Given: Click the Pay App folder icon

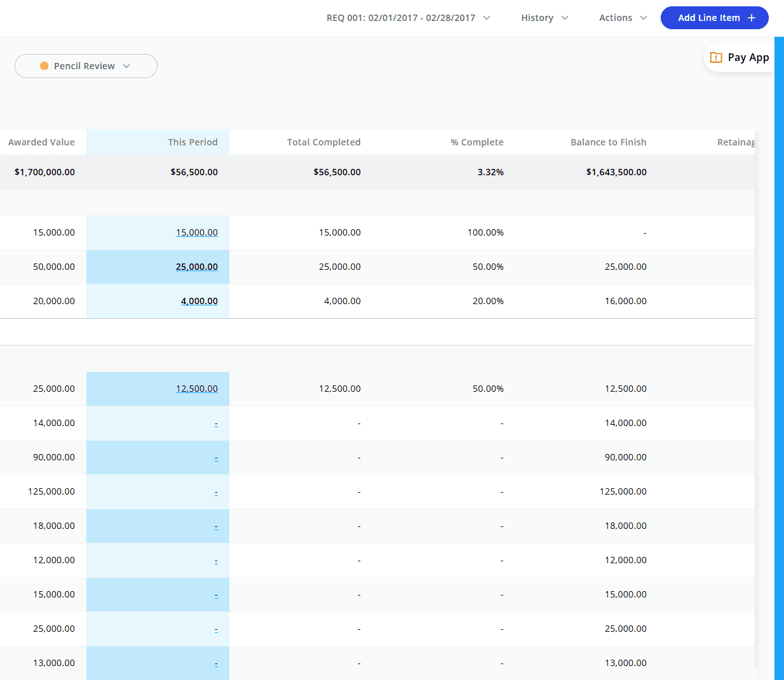Looking at the screenshot, I should tap(716, 57).
